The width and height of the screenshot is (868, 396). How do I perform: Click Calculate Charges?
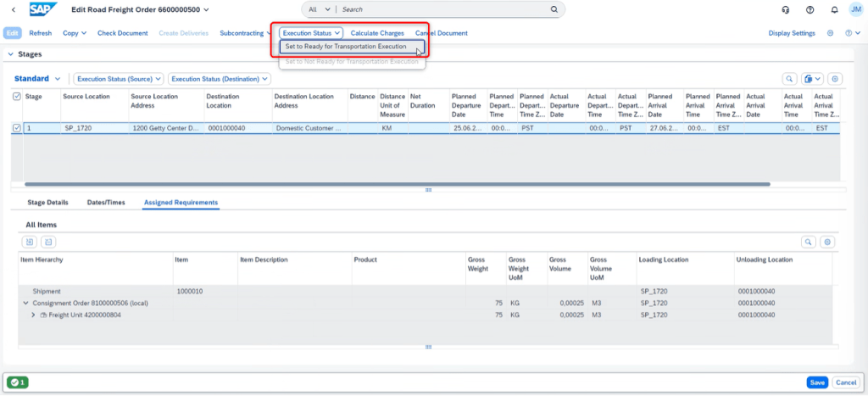pos(377,33)
